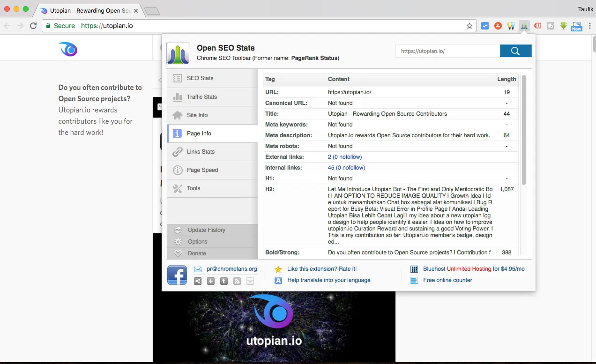
Task: Click the Tumblr icon in the footer
Action: (x=224, y=281)
